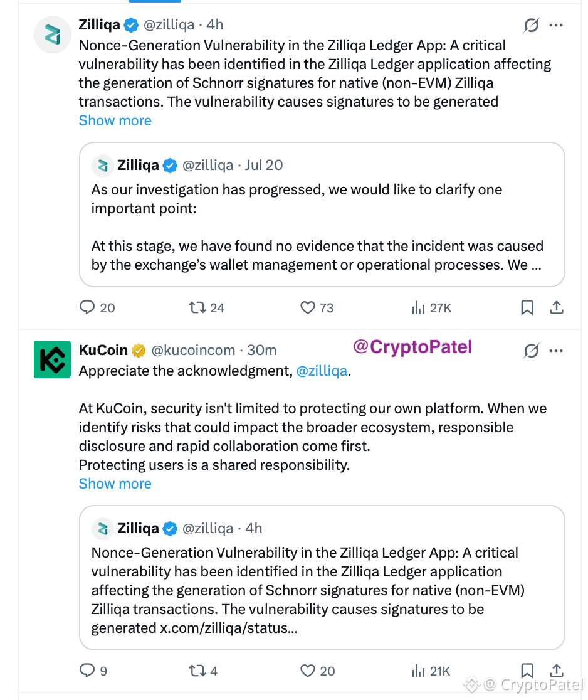The height and width of the screenshot is (700, 588).
Task: Open quoted Zilliqa post from Jul 20
Action: pyautogui.click(x=322, y=215)
